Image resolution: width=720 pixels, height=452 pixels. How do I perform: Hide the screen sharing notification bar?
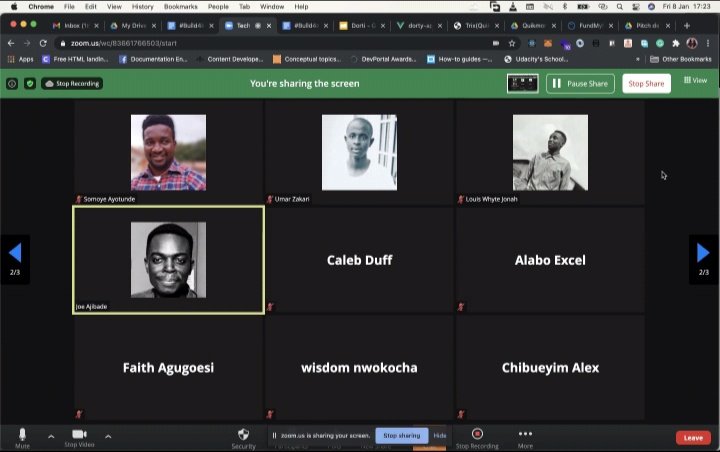pyautogui.click(x=439, y=435)
